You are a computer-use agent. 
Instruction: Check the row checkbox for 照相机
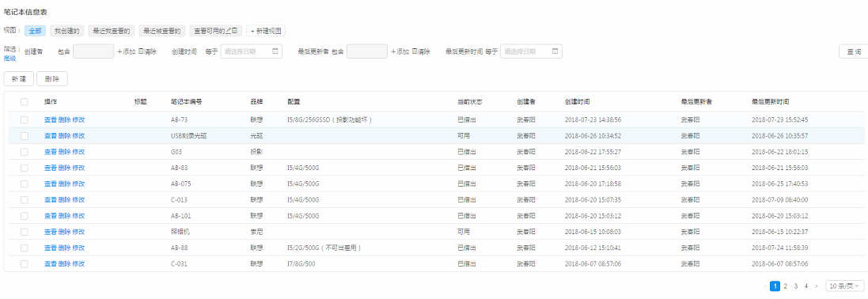coord(24,232)
